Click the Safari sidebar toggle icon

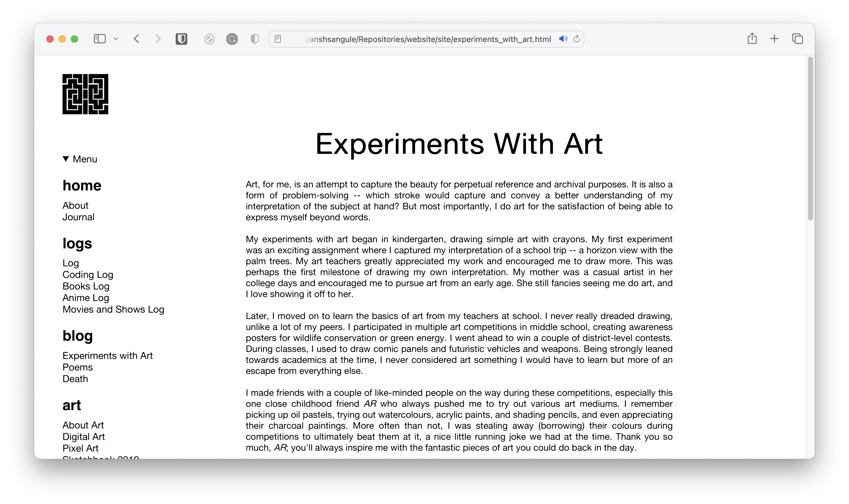point(100,39)
